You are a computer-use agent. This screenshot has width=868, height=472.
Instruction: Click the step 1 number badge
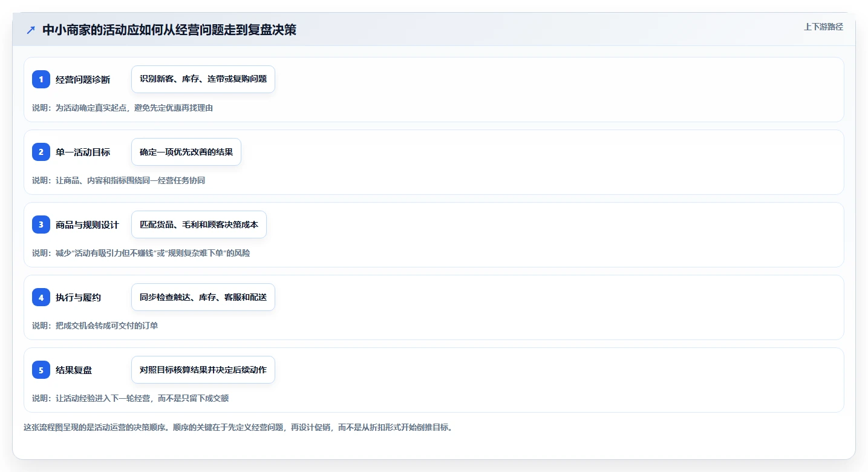tap(41, 79)
